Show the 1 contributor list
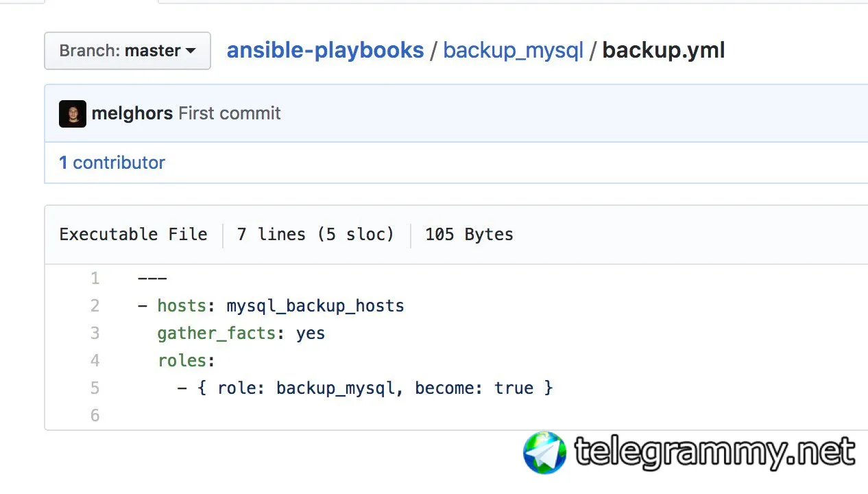Screen dimensions: 868x494 (112, 163)
